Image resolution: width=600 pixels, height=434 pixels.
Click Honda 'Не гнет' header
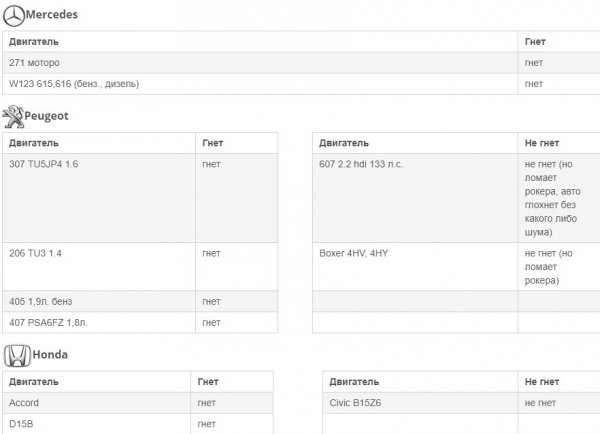click(559, 382)
